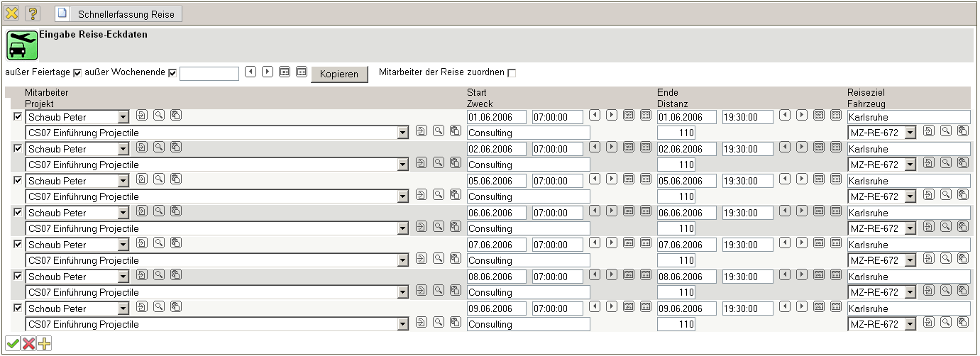Toggle the 'außer Feiertage' checkbox
The image size is (980, 356).
77,72
